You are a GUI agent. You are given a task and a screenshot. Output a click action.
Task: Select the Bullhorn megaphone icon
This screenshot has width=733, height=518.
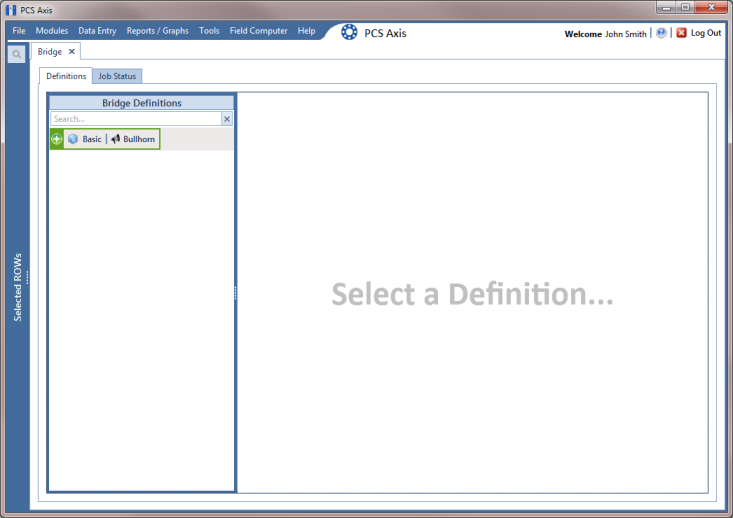pos(115,139)
